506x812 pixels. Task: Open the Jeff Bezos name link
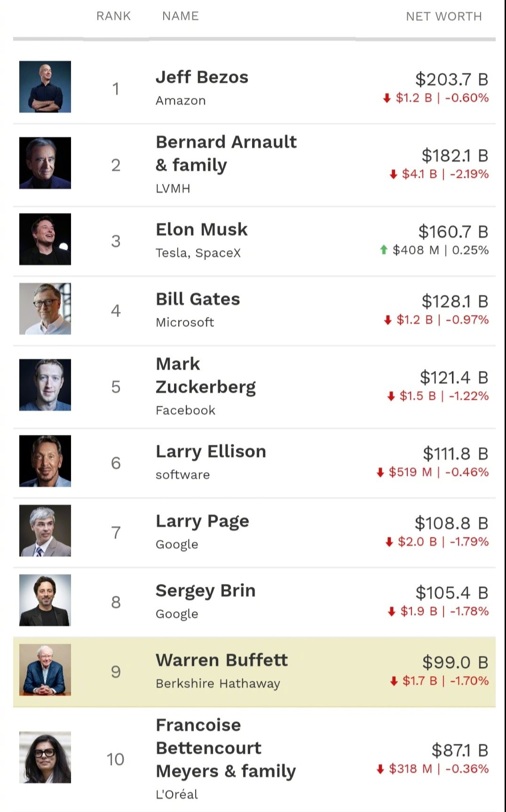202,77
